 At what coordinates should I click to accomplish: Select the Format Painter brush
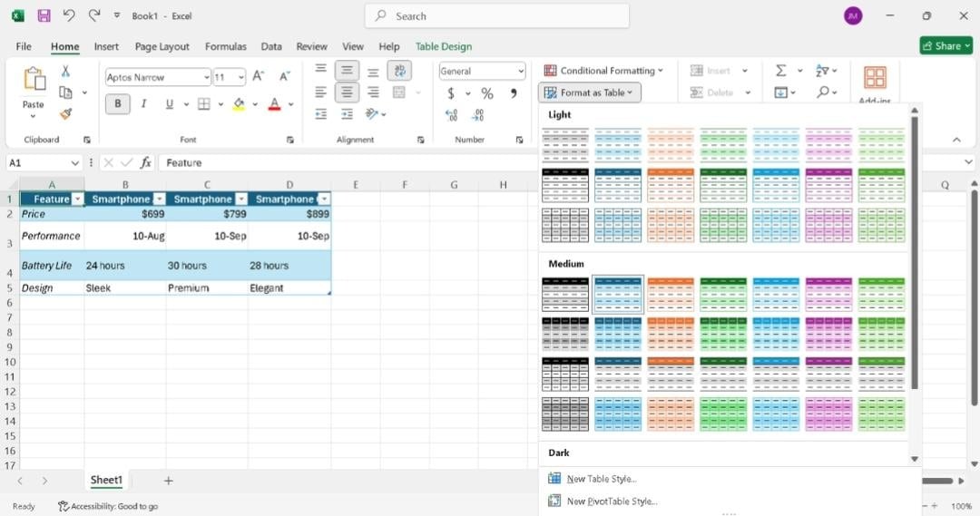65,113
